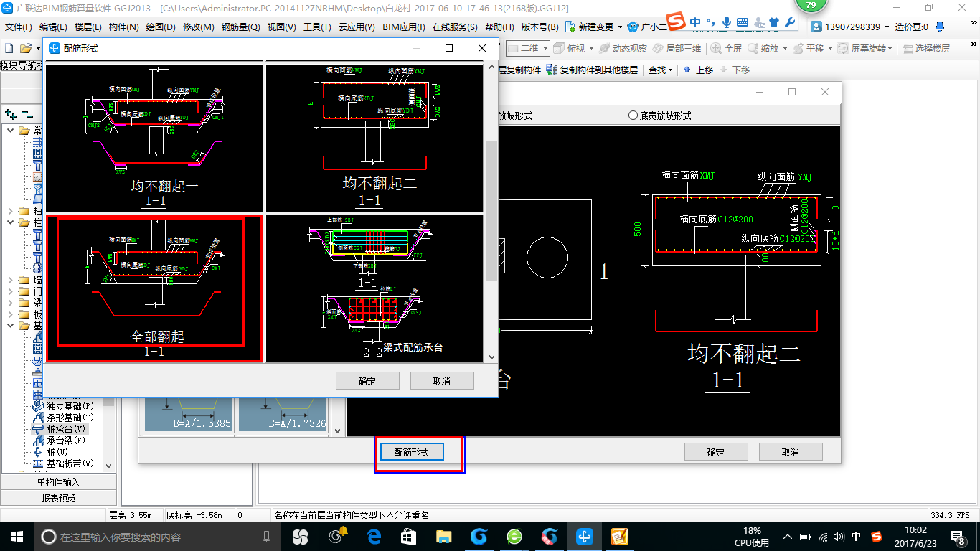Click the 全屏 fullscreen icon
980x551 pixels.
click(x=716, y=48)
